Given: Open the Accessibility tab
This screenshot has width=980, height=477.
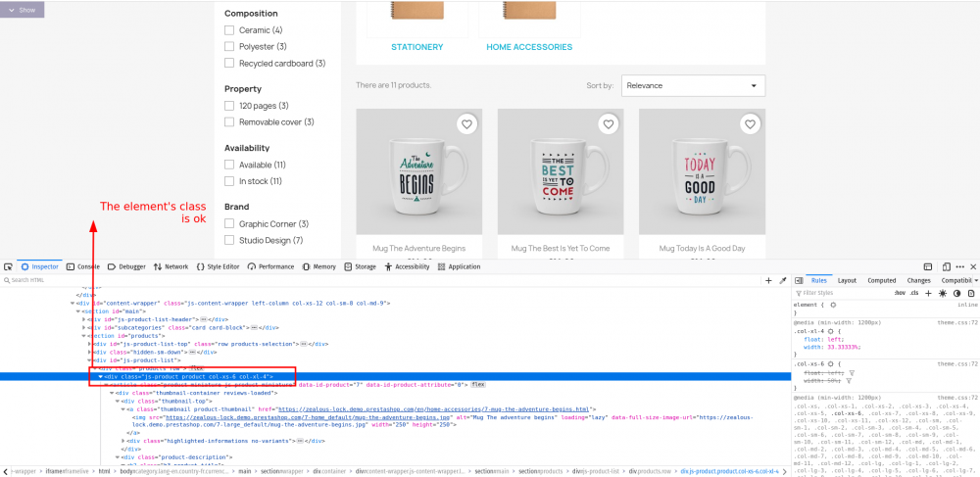Looking at the screenshot, I should 407,266.
